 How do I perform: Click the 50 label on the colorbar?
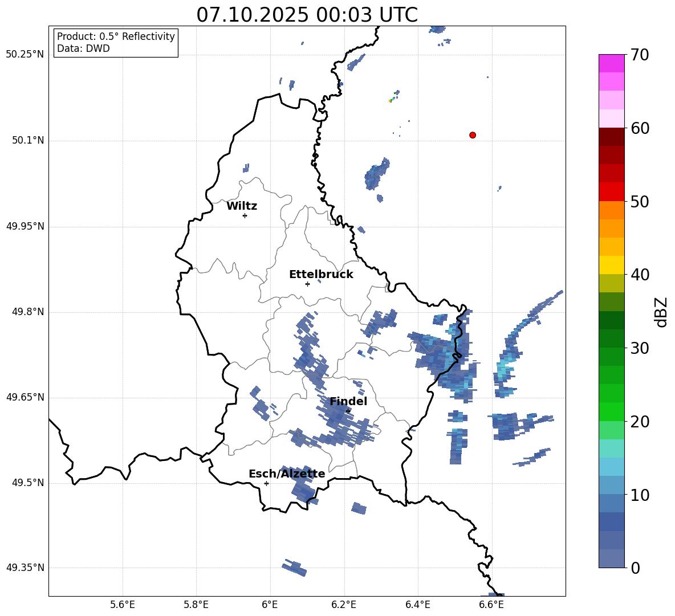[x=639, y=201]
